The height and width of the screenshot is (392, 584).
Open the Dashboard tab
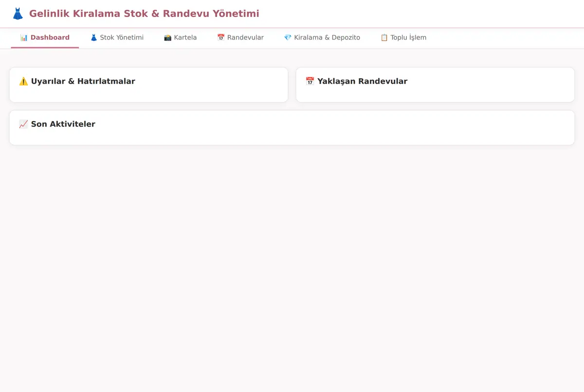click(45, 37)
